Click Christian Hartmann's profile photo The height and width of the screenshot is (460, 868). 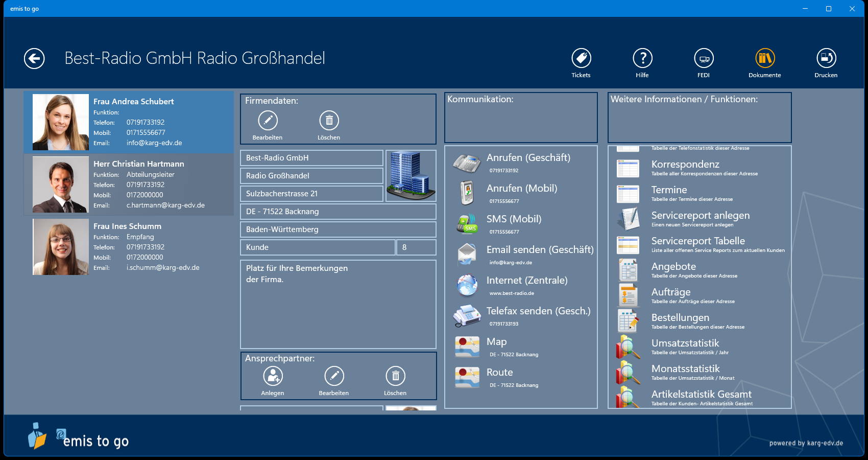61,185
